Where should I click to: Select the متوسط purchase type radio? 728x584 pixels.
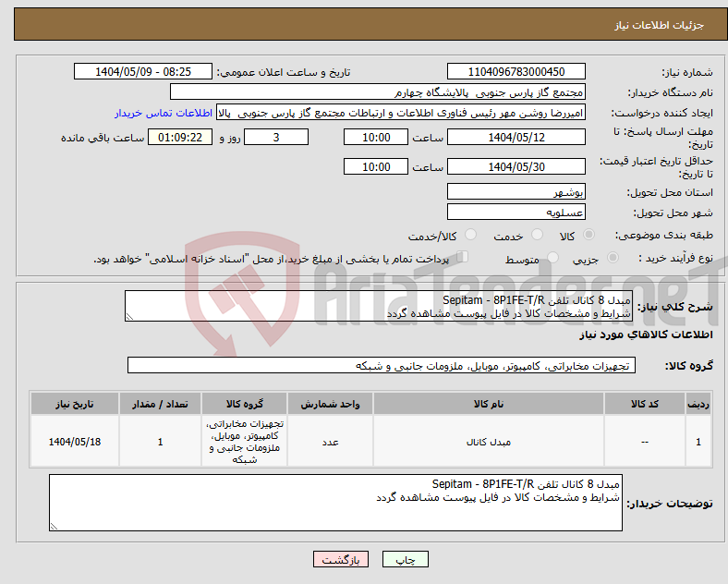tap(552, 258)
